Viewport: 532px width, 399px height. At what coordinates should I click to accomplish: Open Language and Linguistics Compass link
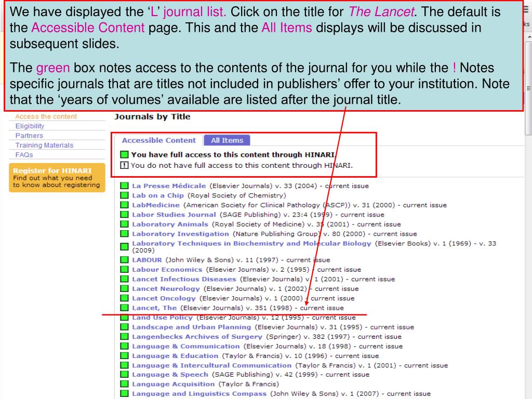click(199, 394)
